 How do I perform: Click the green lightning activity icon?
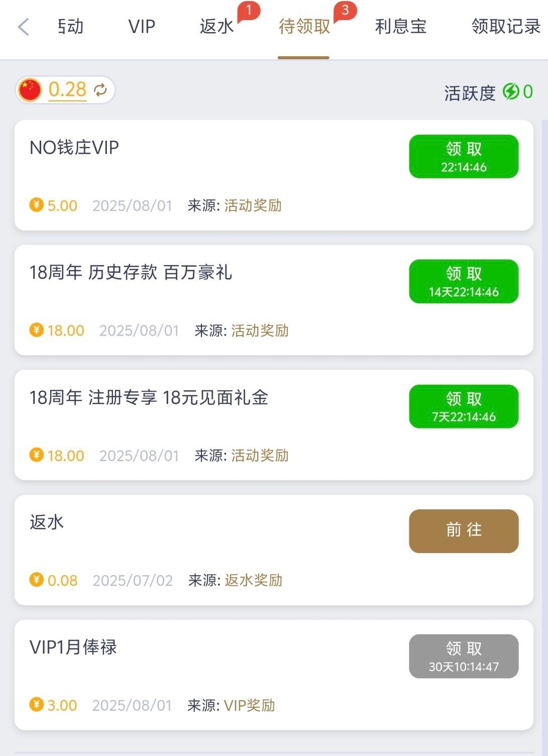pyautogui.click(x=510, y=91)
